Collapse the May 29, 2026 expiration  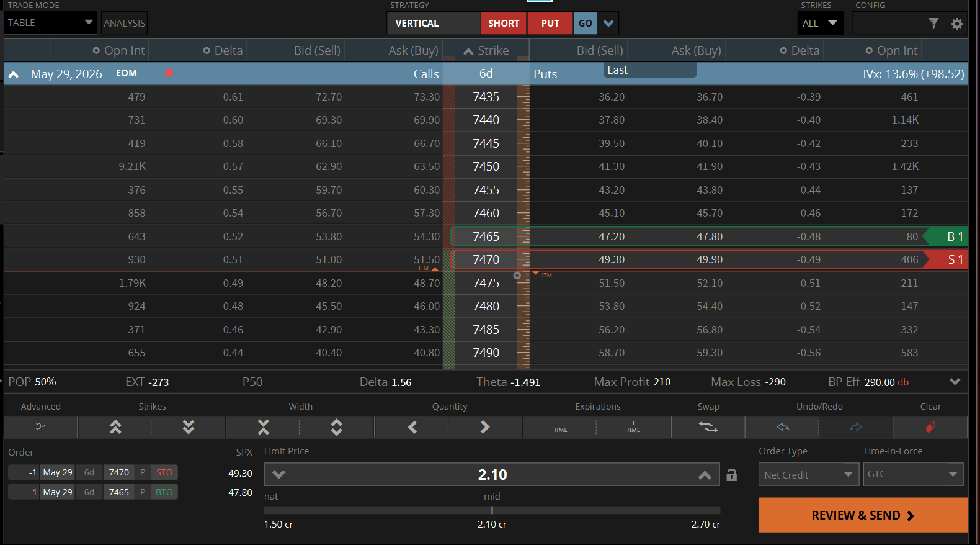point(14,74)
